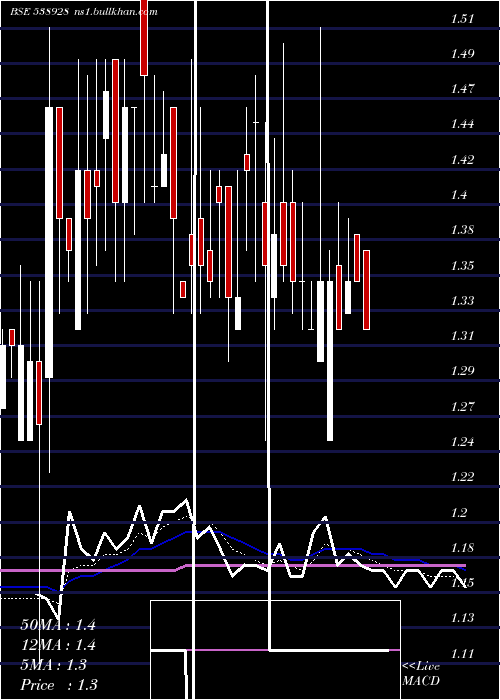Click the 50MA : 1.4 label
500x700 pixels.
point(58,625)
